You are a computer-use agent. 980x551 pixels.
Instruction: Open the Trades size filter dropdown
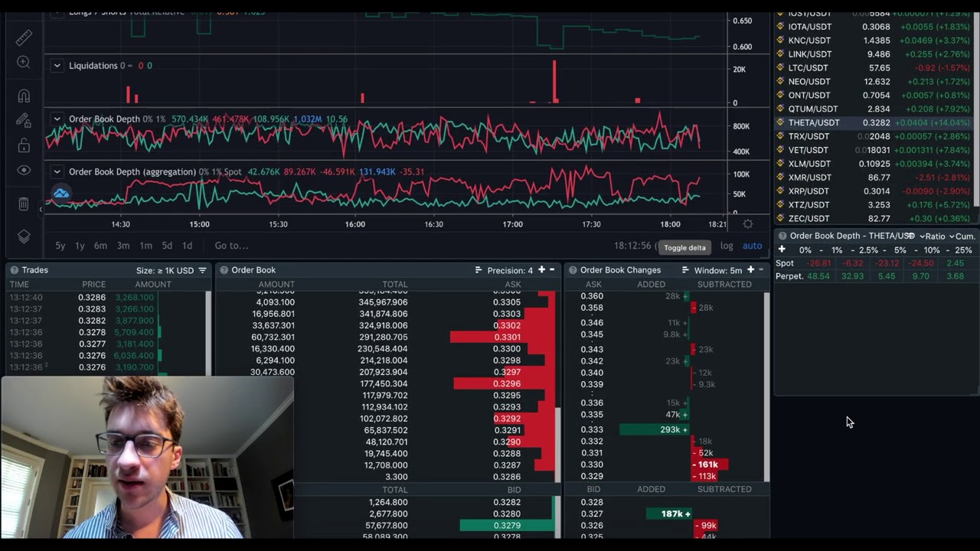[171, 270]
